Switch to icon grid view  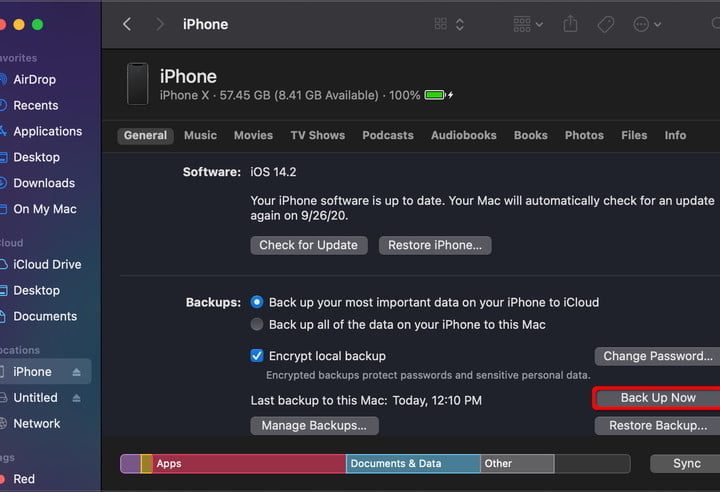pos(440,24)
